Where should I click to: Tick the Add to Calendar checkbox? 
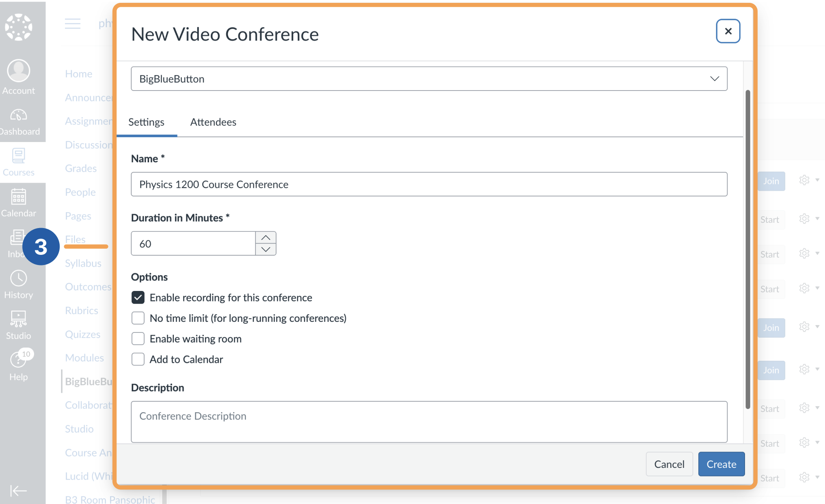[x=138, y=360]
